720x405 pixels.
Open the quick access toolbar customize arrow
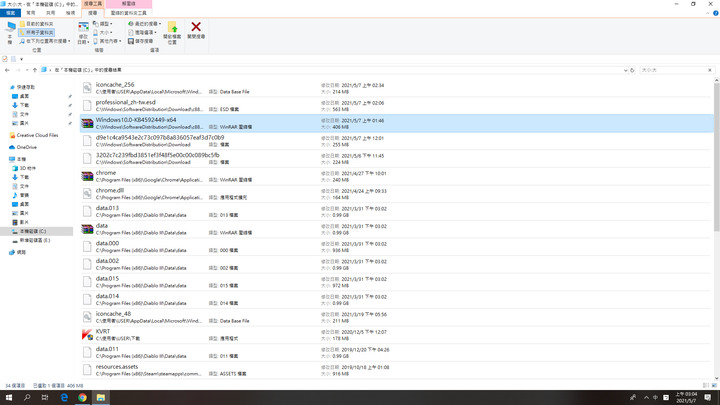21,59
